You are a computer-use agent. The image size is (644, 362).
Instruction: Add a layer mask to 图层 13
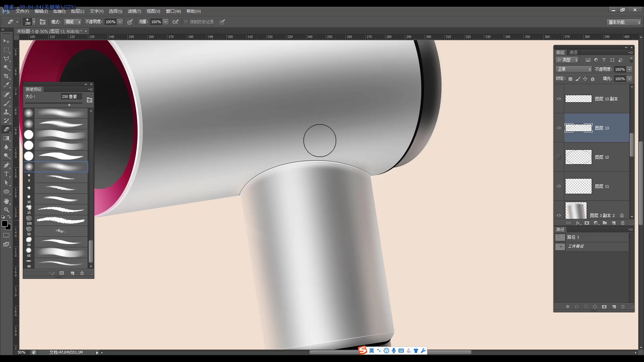(587, 223)
